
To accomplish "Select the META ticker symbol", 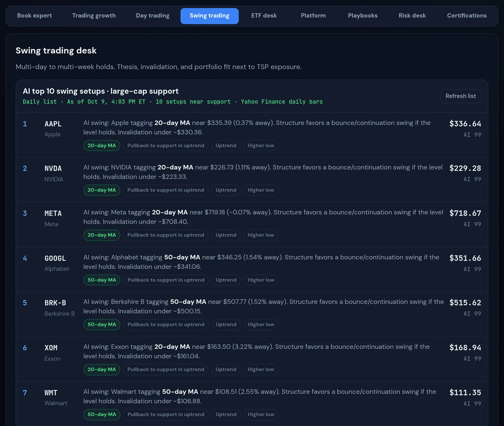I will click(x=53, y=213).
